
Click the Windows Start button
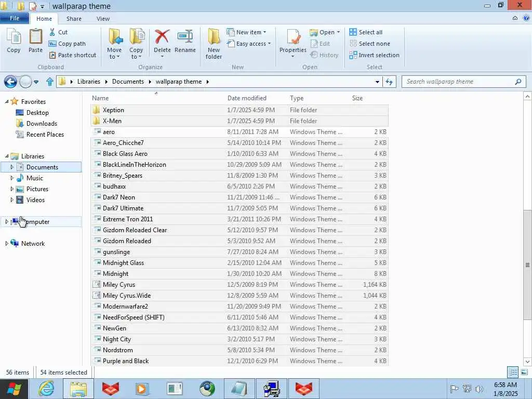pyautogui.click(x=14, y=389)
